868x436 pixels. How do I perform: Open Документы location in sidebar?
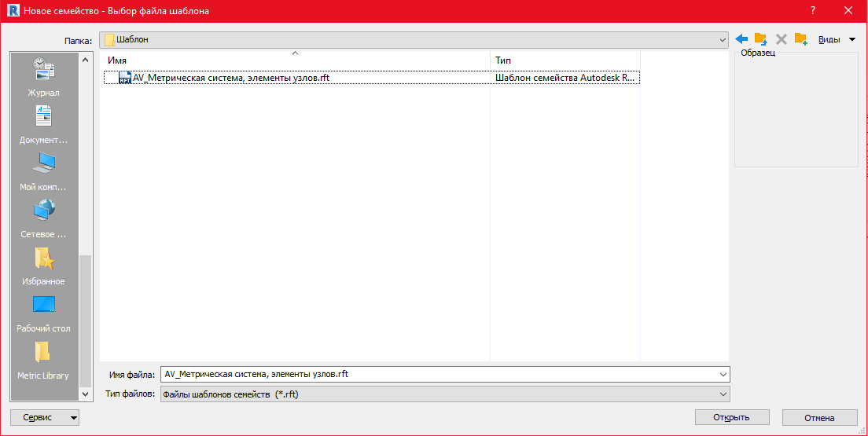pyautogui.click(x=44, y=124)
